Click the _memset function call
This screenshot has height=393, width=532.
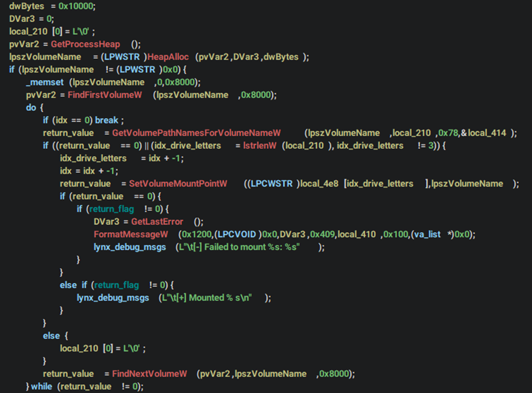click(x=45, y=82)
